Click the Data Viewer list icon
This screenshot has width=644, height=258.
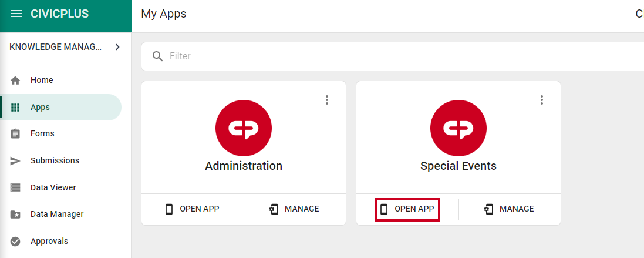[15, 187]
